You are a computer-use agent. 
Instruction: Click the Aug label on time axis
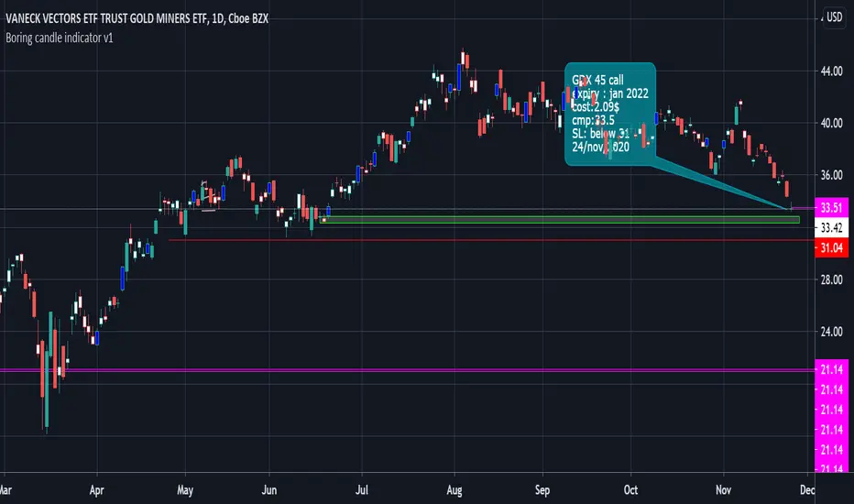click(454, 490)
